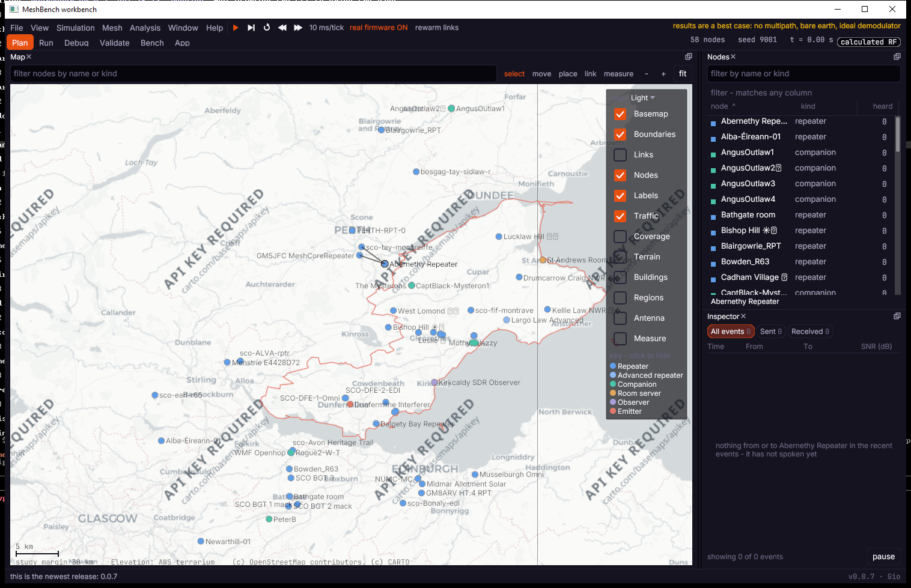Enable the Links layer checkbox
911x588 pixels.
[620, 155]
